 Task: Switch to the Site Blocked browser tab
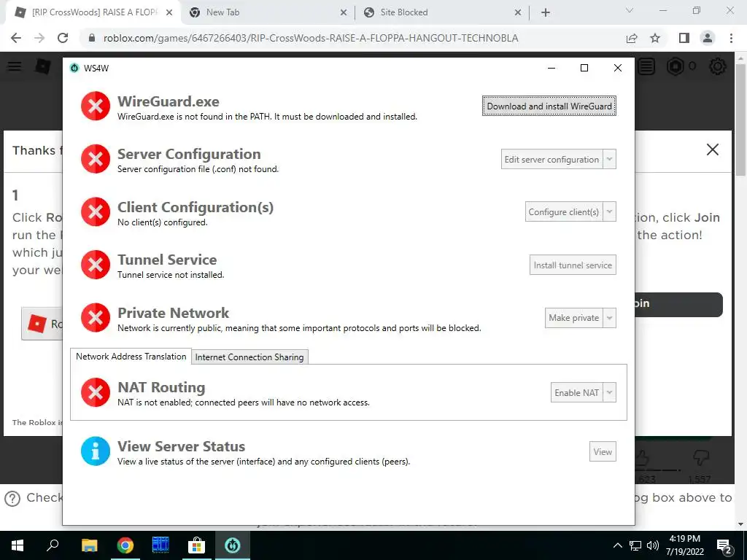[x=441, y=12]
